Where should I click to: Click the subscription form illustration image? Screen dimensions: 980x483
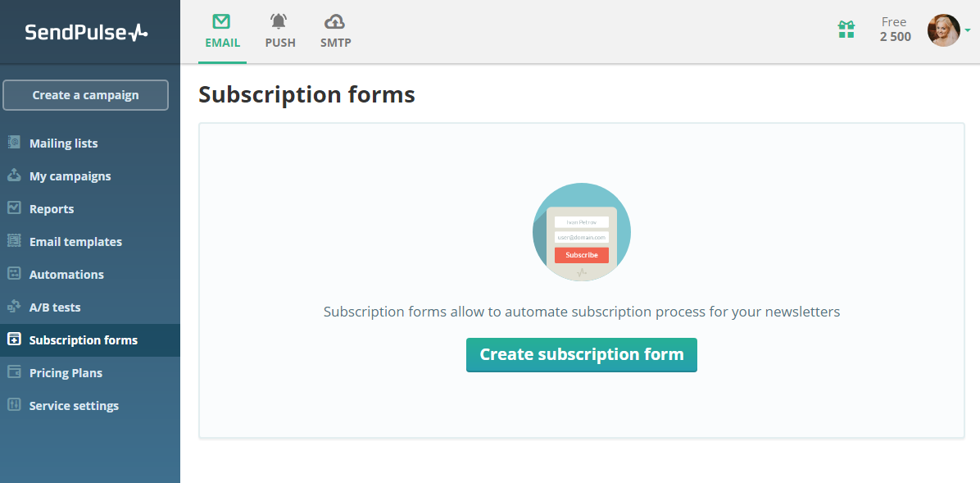582,232
